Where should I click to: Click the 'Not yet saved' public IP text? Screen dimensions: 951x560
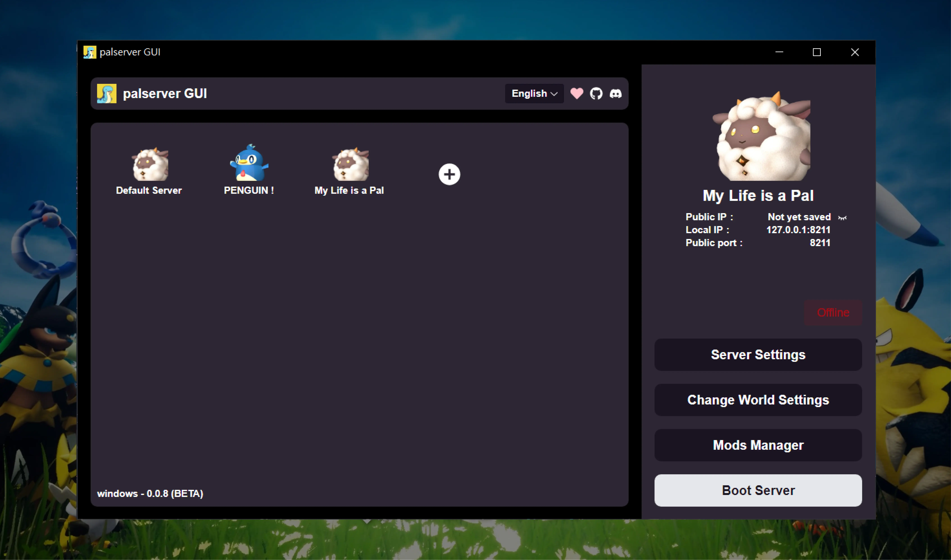tap(799, 217)
